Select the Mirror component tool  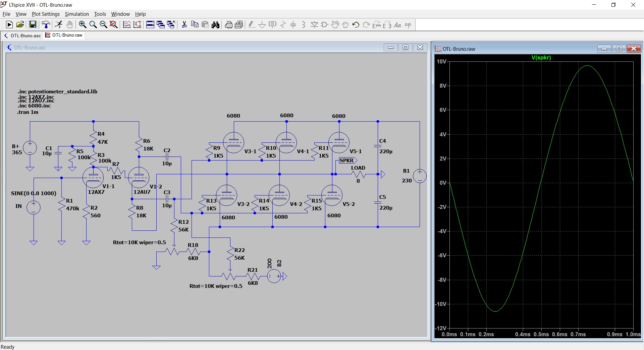pos(387,25)
